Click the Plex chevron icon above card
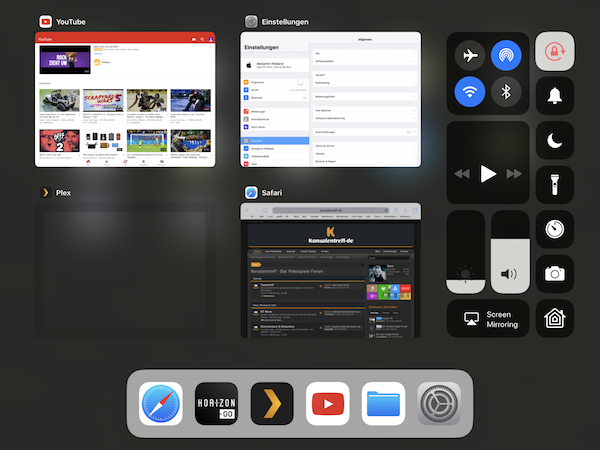Image resolution: width=600 pixels, height=450 pixels. [46, 192]
